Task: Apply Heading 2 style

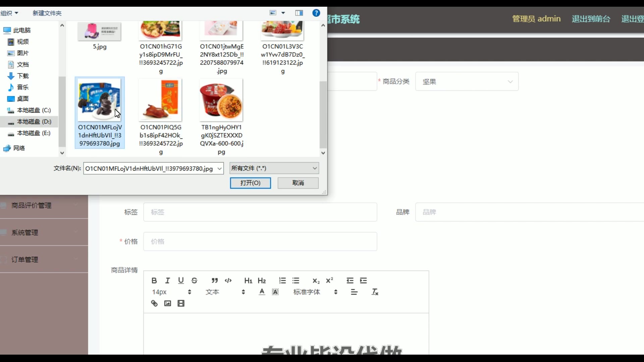Action: click(262, 281)
